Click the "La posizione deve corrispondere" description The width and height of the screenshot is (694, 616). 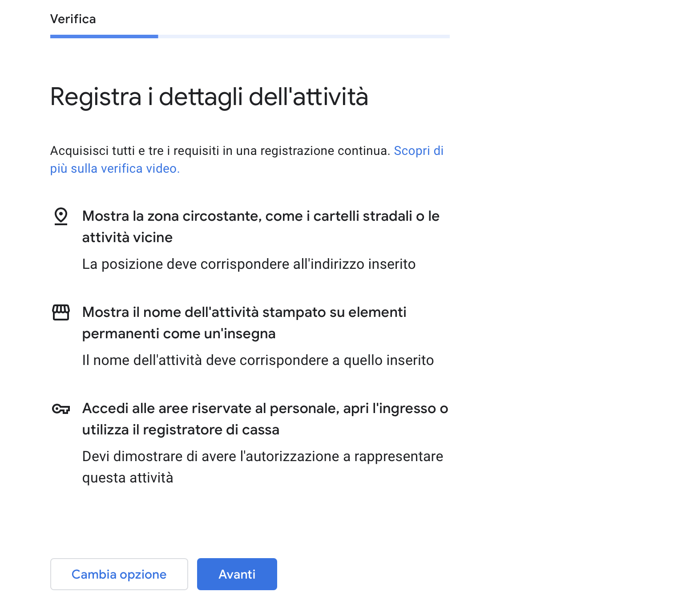coord(249,264)
